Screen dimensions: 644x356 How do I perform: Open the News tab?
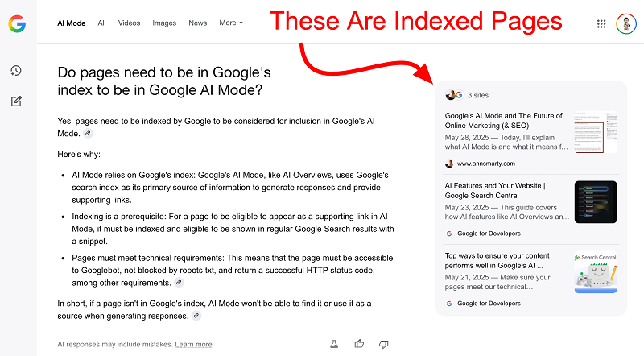(x=197, y=23)
